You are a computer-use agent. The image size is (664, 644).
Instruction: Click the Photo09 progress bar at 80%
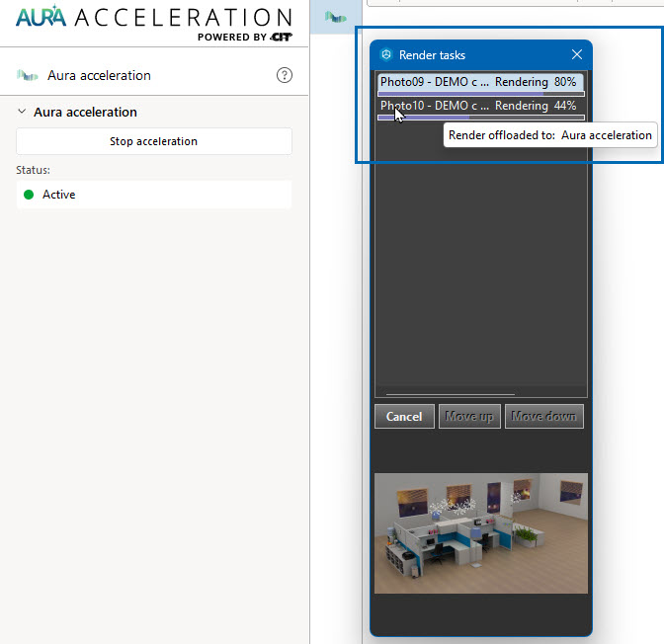[481, 94]
